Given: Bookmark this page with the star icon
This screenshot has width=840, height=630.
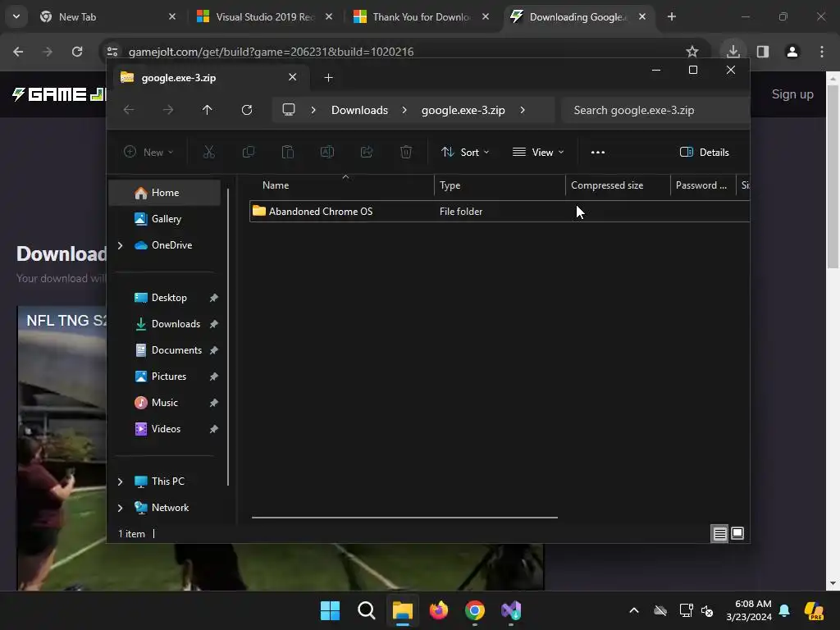Looking at the screenshot, I should (692, 52).
